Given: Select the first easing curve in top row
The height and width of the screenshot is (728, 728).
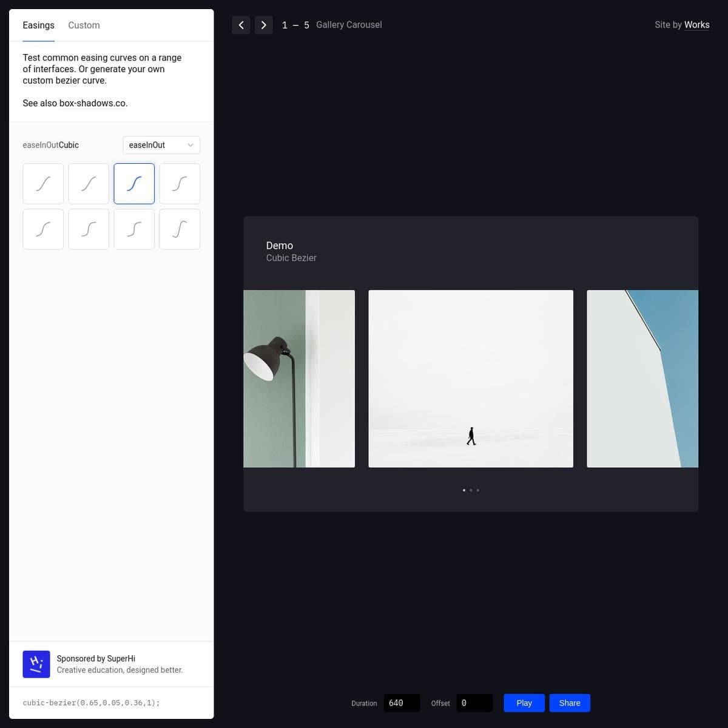Looking at the screenshot, I should pyautogui.click(x=43, y=184).
